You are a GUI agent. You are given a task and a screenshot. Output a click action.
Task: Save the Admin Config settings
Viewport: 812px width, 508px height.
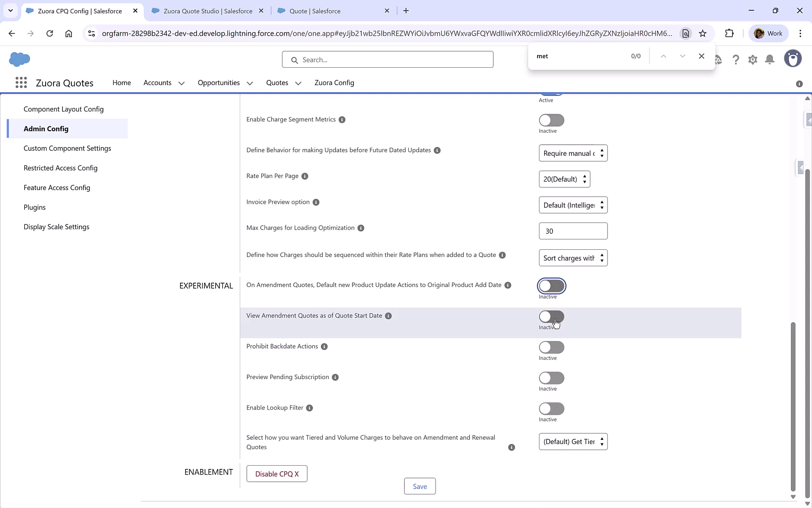point(420,486)
